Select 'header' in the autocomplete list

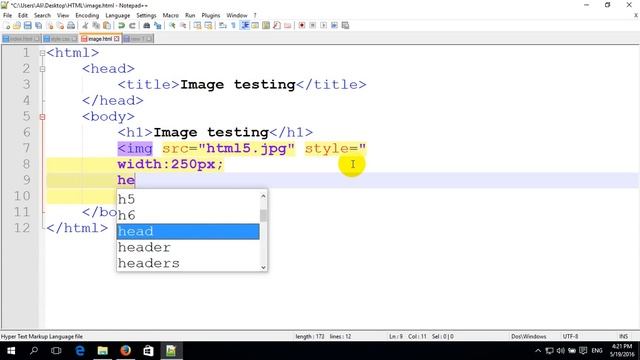point(188,247)
